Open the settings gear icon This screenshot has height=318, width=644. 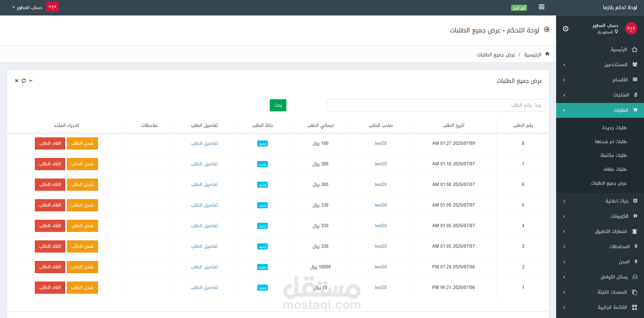[x=566, y=29]
